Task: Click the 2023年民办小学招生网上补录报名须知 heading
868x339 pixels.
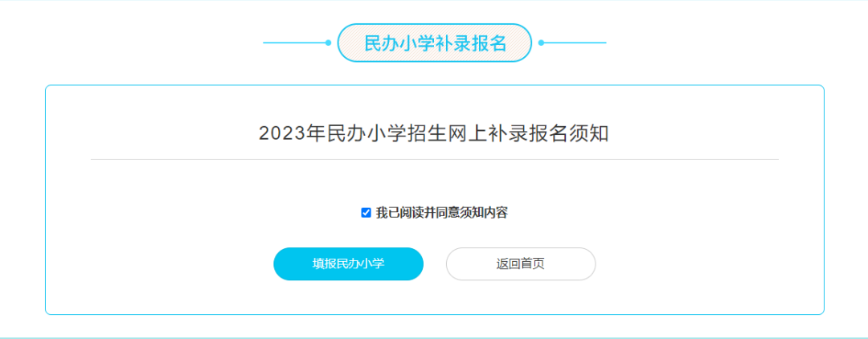Action: [434, 133]
